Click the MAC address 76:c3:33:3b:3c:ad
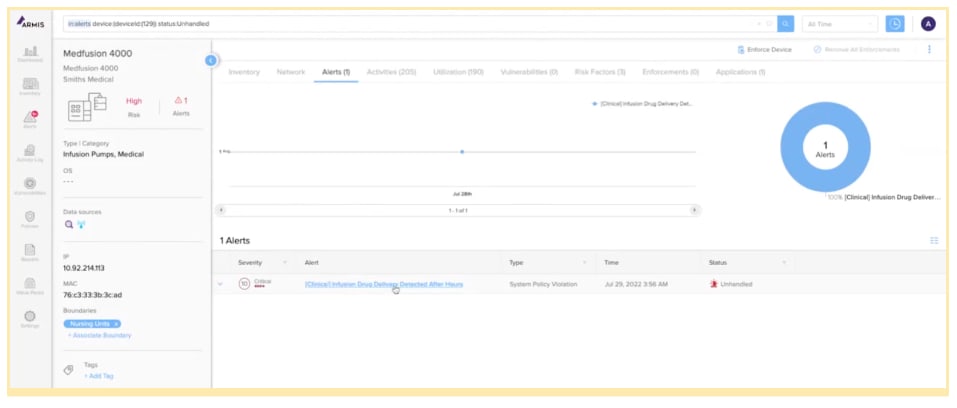The height and width of the screenshot is (408, 957). (93, 295)
